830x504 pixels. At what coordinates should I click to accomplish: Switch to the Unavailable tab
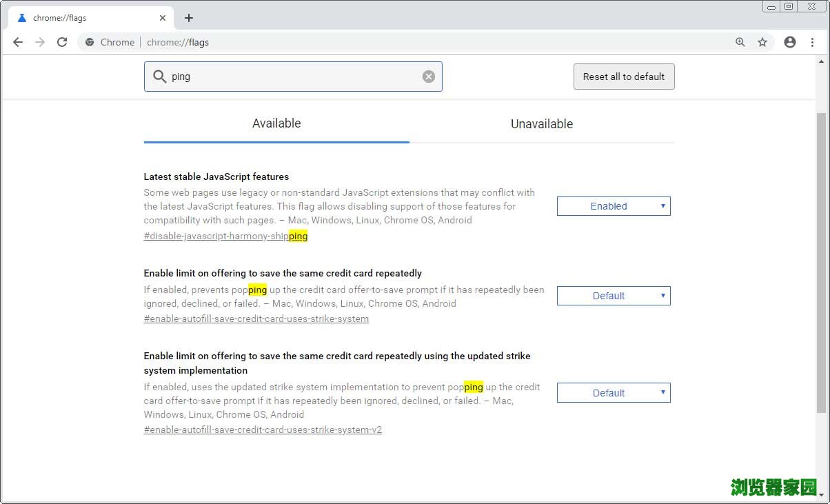coord(542,124)
